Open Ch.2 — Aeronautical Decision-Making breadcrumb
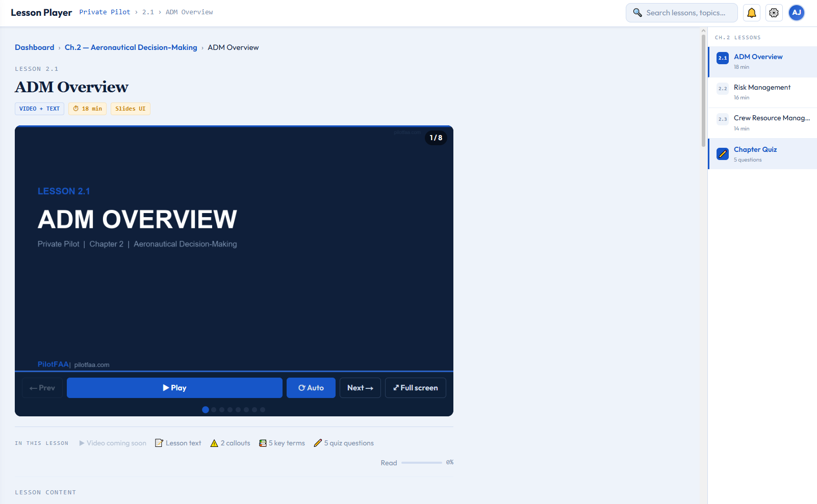Viewport: 817px width, 504px height. 131,47
